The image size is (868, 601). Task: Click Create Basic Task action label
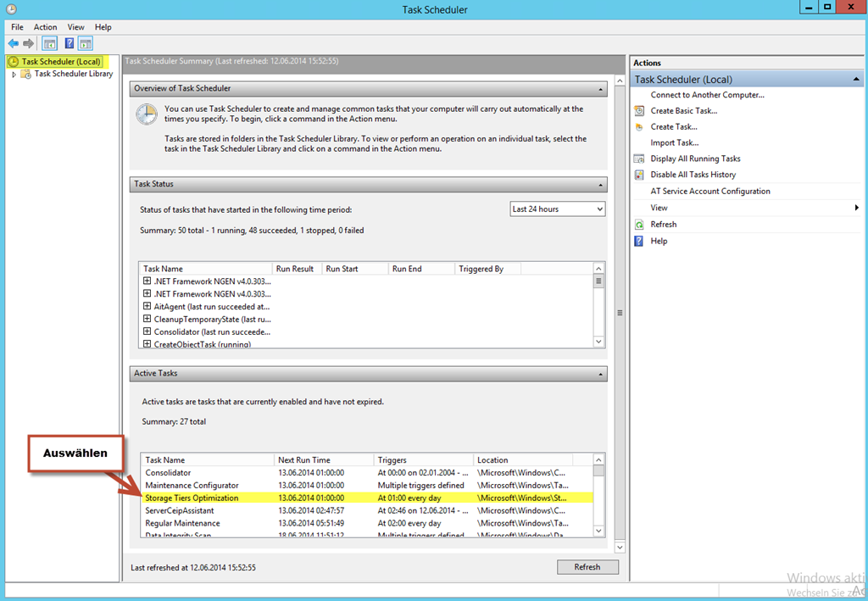coord(684,111)
